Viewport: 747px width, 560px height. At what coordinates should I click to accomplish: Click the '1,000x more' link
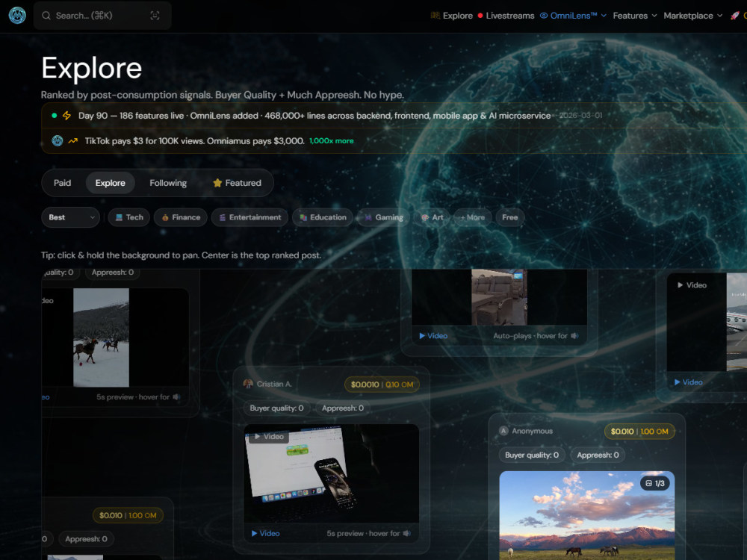click(331, 141)
